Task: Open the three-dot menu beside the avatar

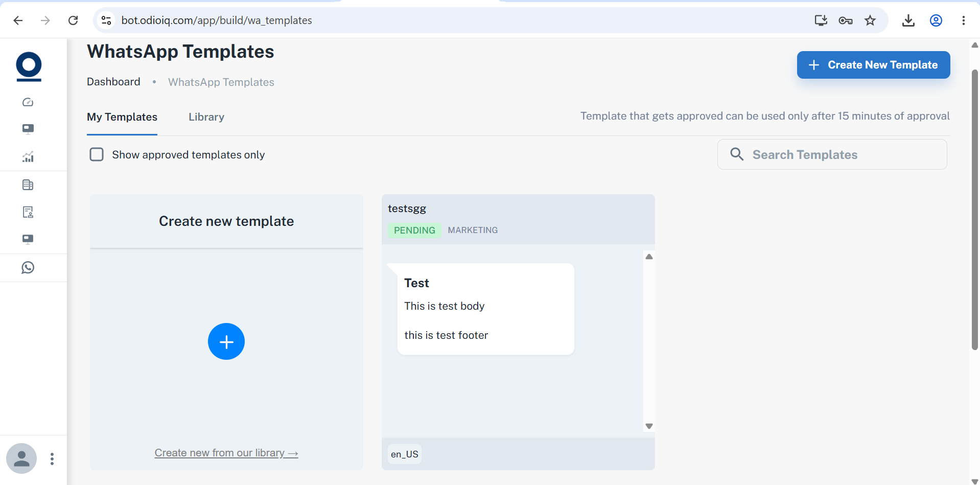Action: click(x=52, y=459)
